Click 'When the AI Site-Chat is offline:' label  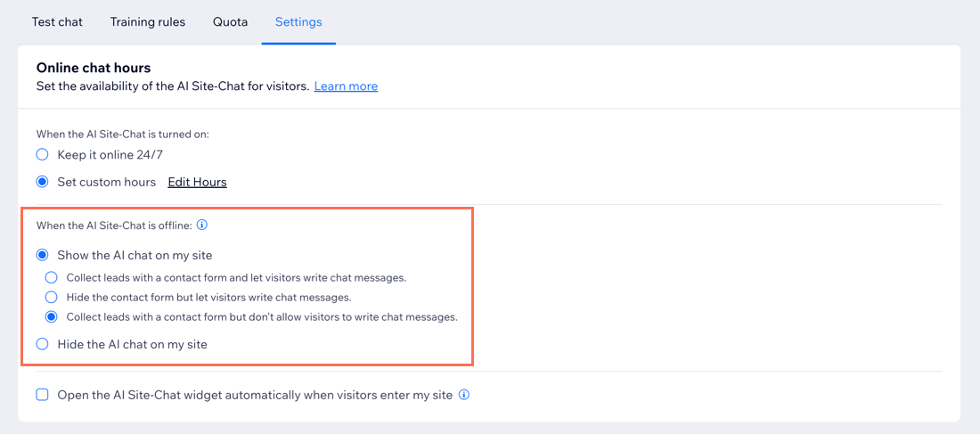pos(114,225)
